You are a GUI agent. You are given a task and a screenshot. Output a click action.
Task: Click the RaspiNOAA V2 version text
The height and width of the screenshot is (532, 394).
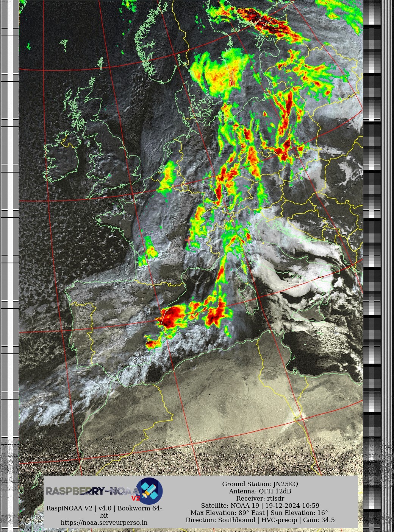click(x=104, y=508)
